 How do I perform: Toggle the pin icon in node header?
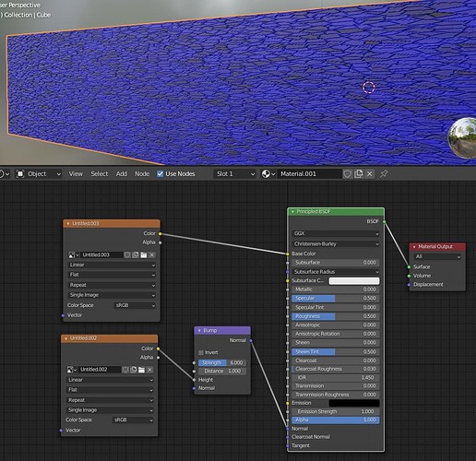[384, 174]
